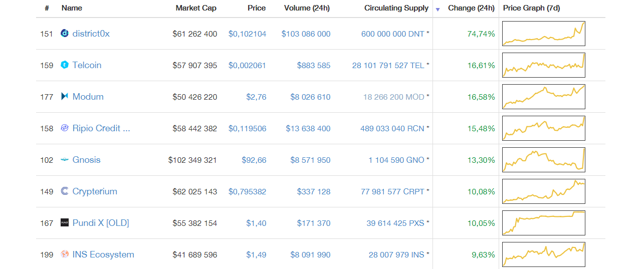
Task: Click the INS Ecosystem logo icon
Action: coord(64,254)
